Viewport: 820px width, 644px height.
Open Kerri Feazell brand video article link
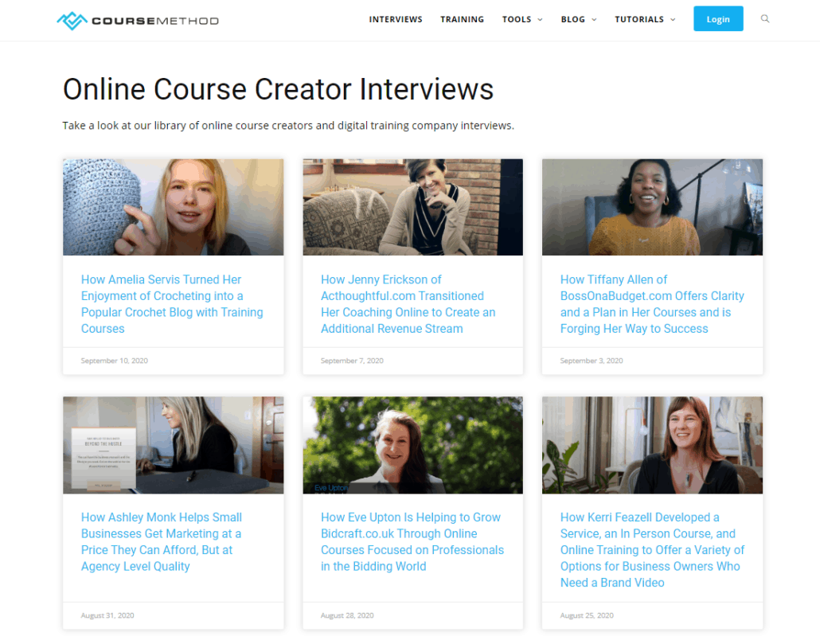click(652, 550)
